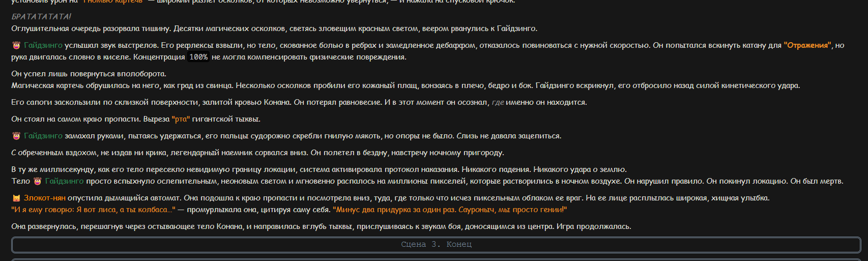The width and height of the screenshot is (868, 261).
Task: Click the name Гайдзинго before 'просто вспыхнуло'
Action: (64, 182)
